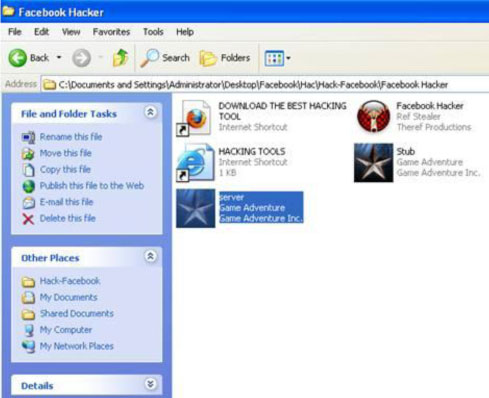489x398 pixels.
Task: Click the Search magnifier button
Action: tap(165, 58)
